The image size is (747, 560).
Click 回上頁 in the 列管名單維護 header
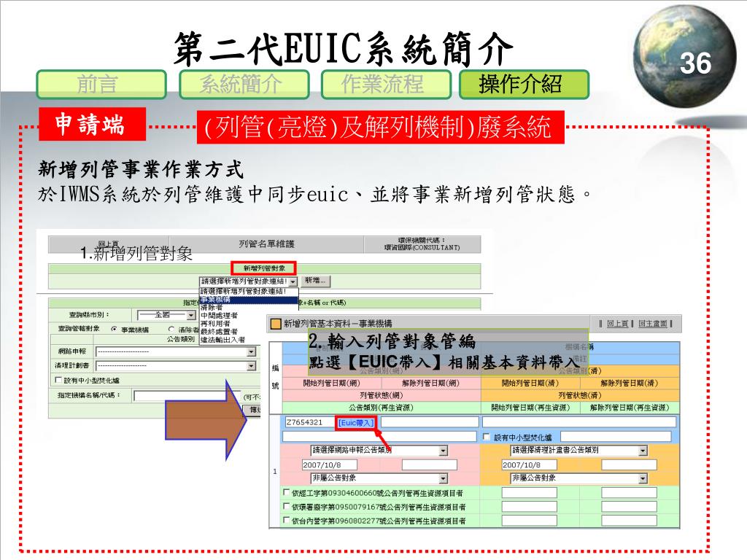[108, 244]
